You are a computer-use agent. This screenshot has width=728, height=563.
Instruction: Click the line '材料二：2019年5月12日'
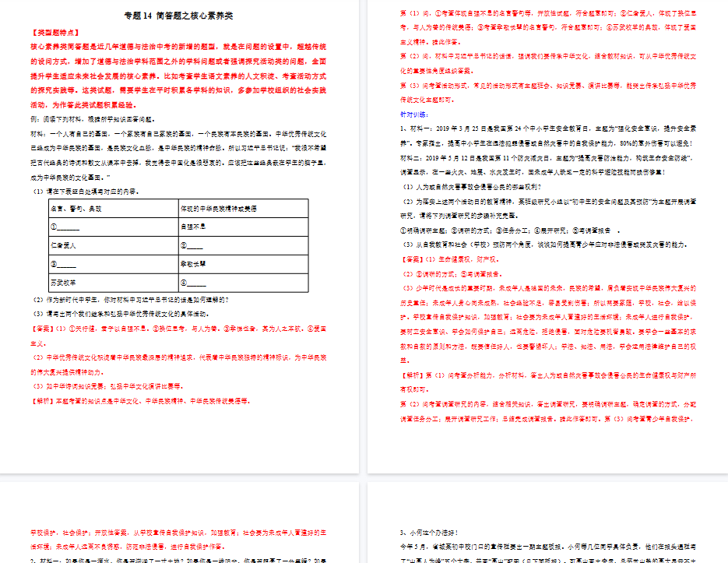(x=547, y=158)
